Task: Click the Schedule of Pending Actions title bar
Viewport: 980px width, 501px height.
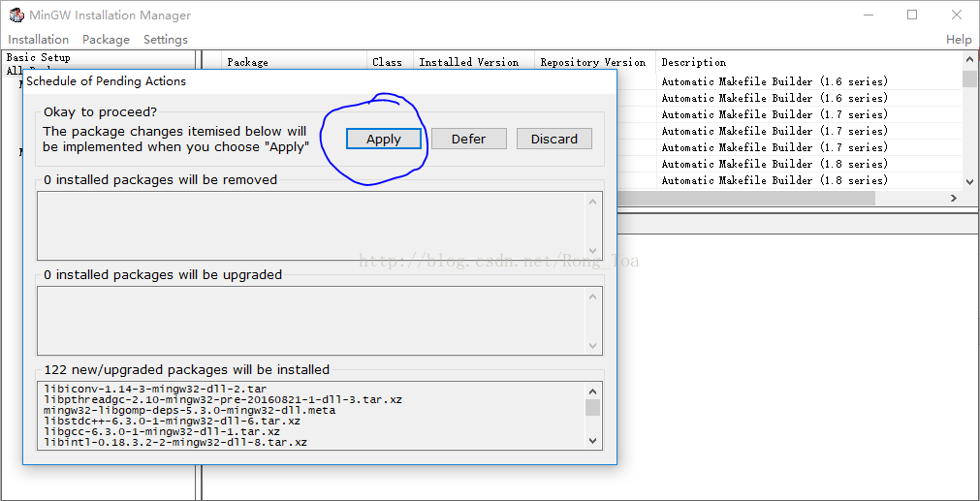Action: click(x=319, y=81)
